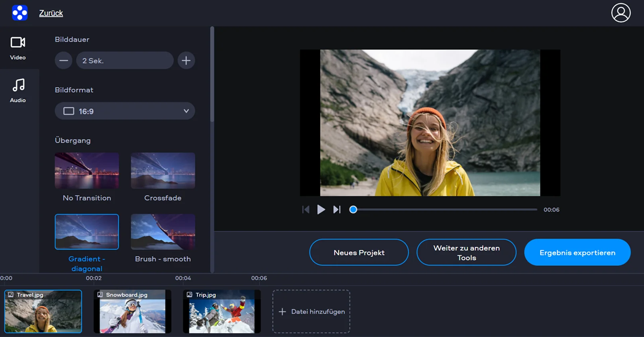Switch to the Audio sidebar tab
644x337 pixels.
[18, 90]
